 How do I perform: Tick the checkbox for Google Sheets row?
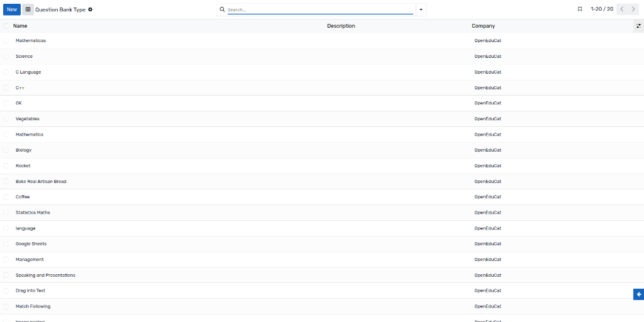(x=6, y=243)
